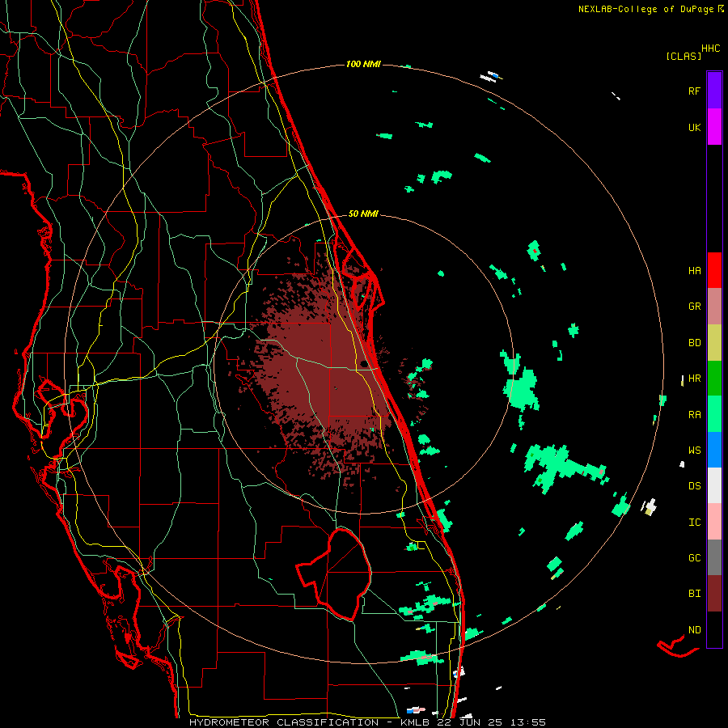Click the magenta UK color swatch
The height and width of the screenshot is (728, 728).
click(x=714, y=127)
